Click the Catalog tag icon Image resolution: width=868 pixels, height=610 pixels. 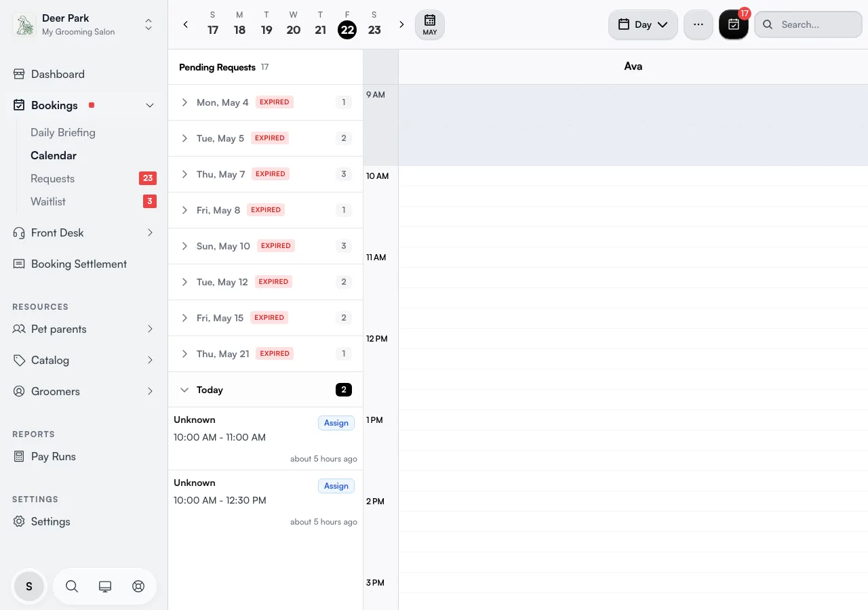pyautogui.click(x=19, y=360)
